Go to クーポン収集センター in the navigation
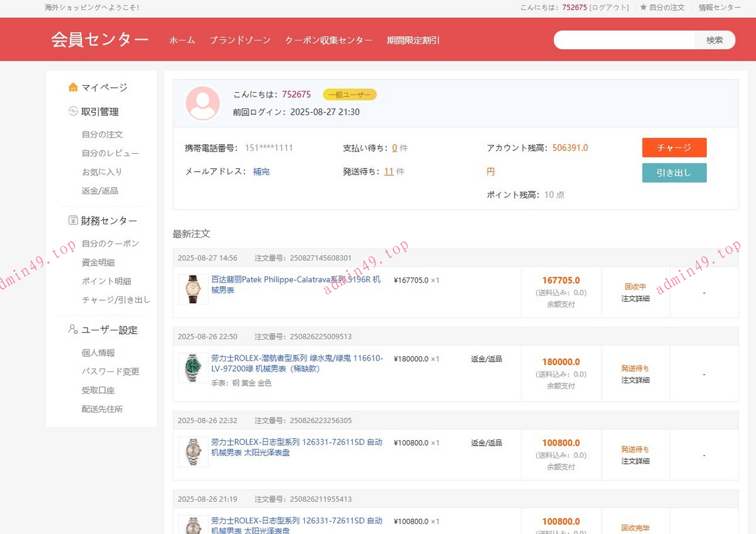 (328, 40)
